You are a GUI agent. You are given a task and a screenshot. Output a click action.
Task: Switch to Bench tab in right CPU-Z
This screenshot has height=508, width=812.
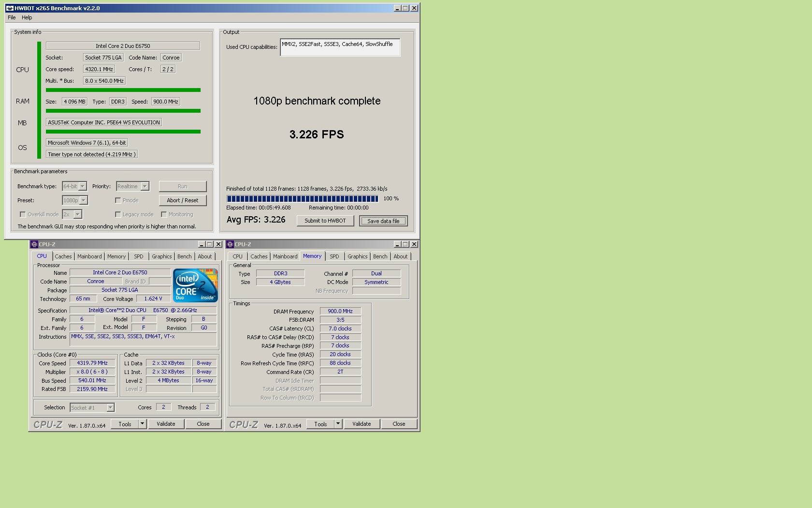[380, 256]
